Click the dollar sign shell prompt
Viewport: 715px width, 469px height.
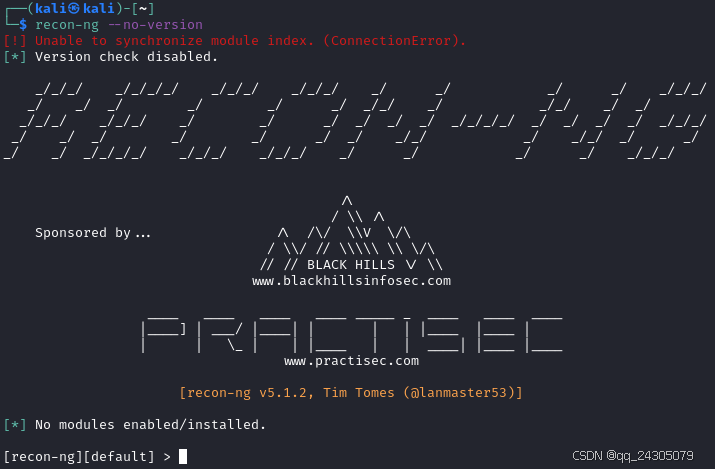[x=23, y=25]
